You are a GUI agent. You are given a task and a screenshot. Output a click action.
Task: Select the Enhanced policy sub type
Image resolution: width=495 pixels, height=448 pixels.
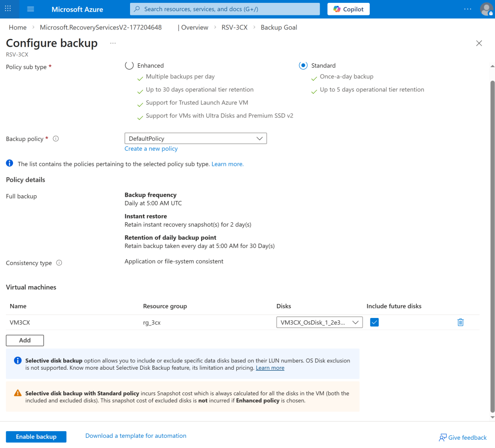[129, 66]
